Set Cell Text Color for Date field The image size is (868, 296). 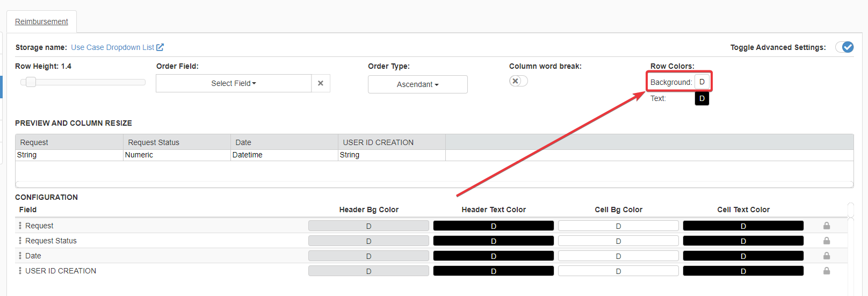click(x=743, y=256)
